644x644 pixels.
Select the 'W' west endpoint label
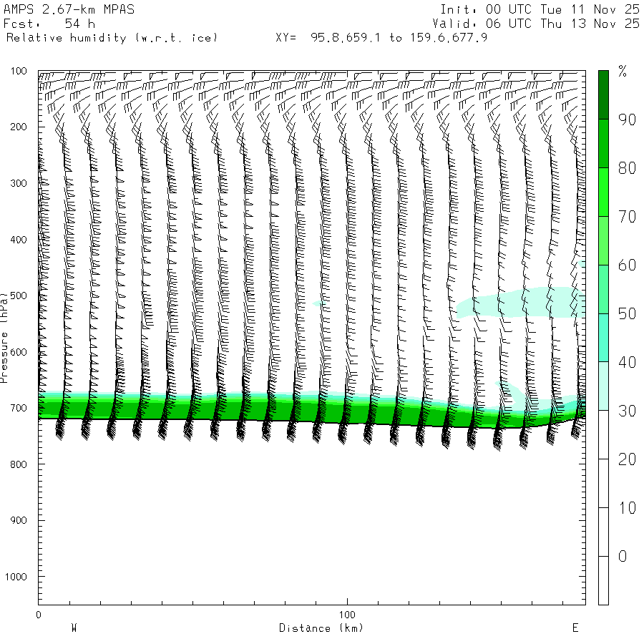pyautogui.click(x=74, y=628)
